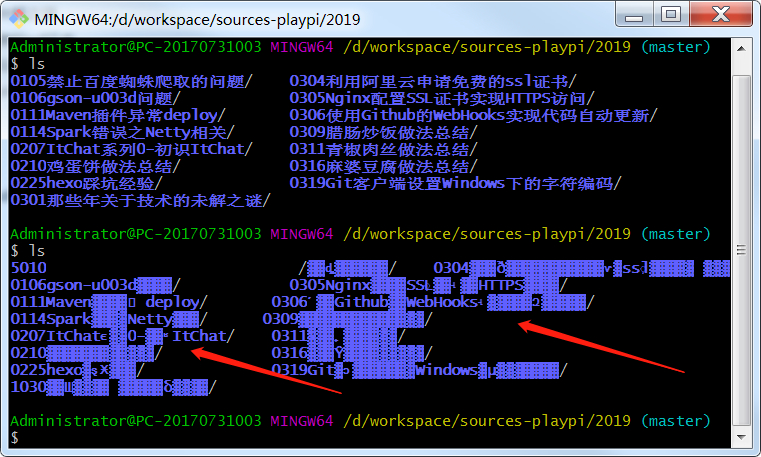761x457 pixels.
Task: Click '(master)' branch label in top prompt
Action: (676, 47)
